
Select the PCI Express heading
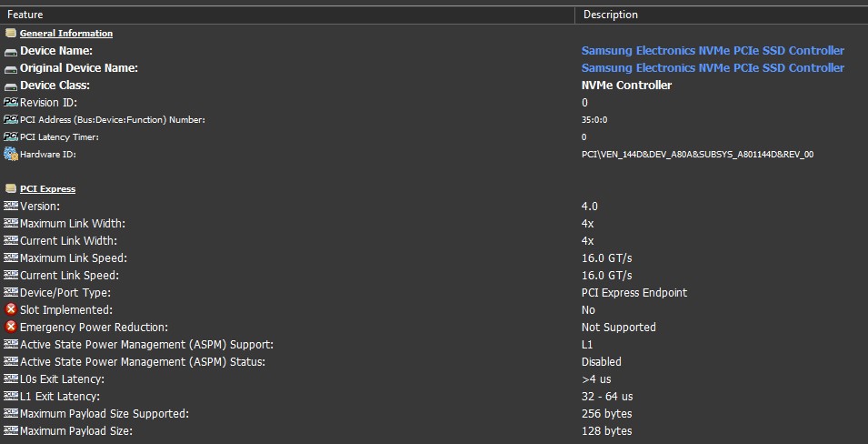click(x=47, y=189)
